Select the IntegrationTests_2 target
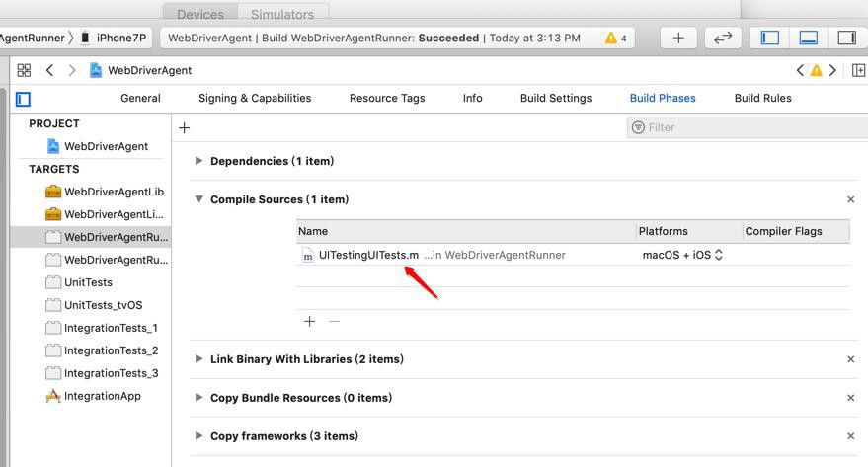The width and height of the screenshot is (868, 467). (x=102, y=350)
